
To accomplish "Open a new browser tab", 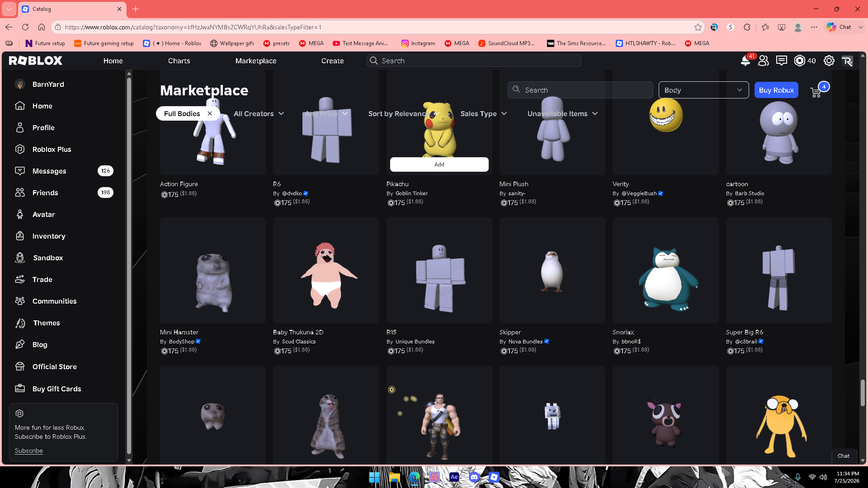I will point(136,9).
